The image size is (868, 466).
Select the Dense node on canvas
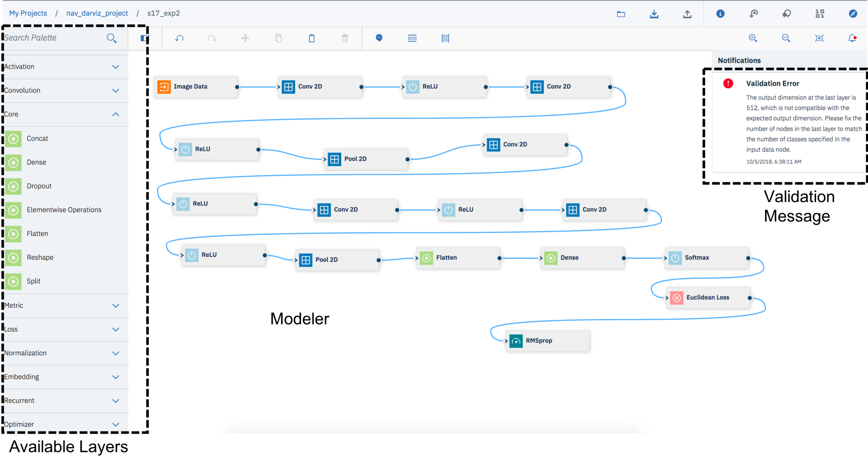coord(583,258)
